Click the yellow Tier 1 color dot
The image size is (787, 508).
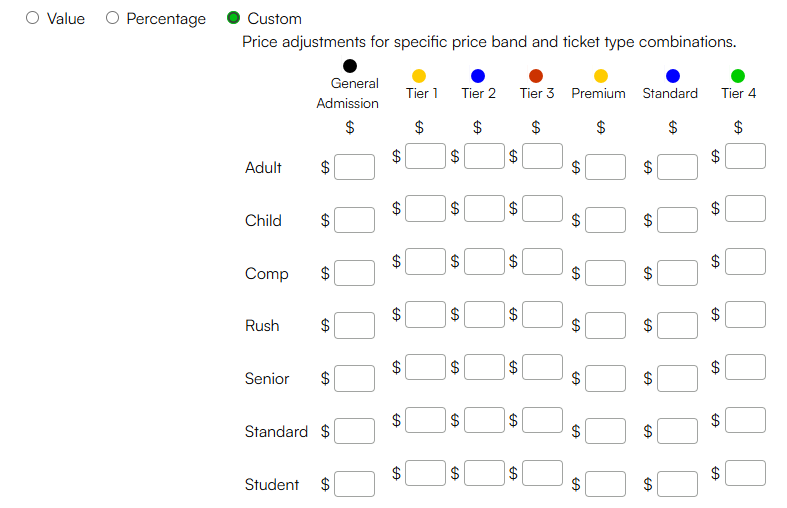pyautogui.click(x=419, y=76)
